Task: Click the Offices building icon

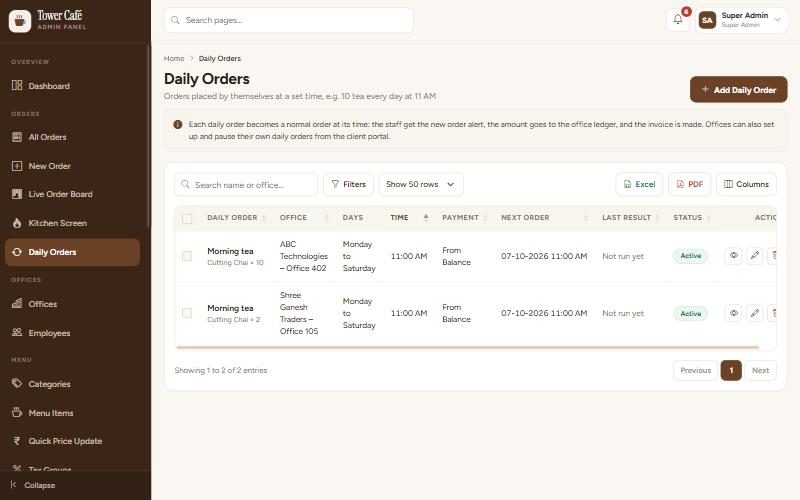Action: click(x=17, y=304)
